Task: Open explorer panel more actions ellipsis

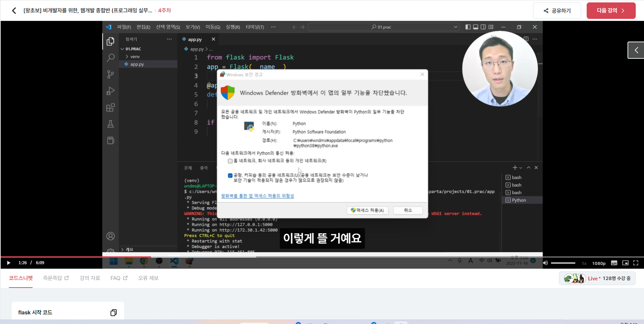Action: [169, 39]
